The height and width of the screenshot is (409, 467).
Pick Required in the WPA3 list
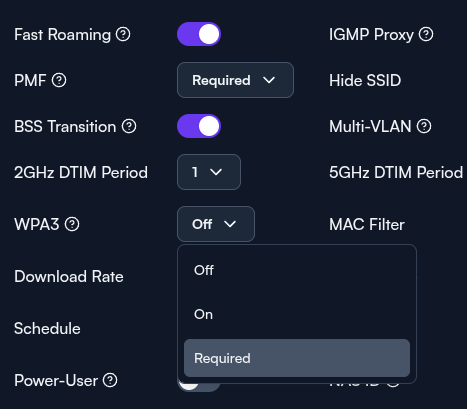click(x=297, y=358)
